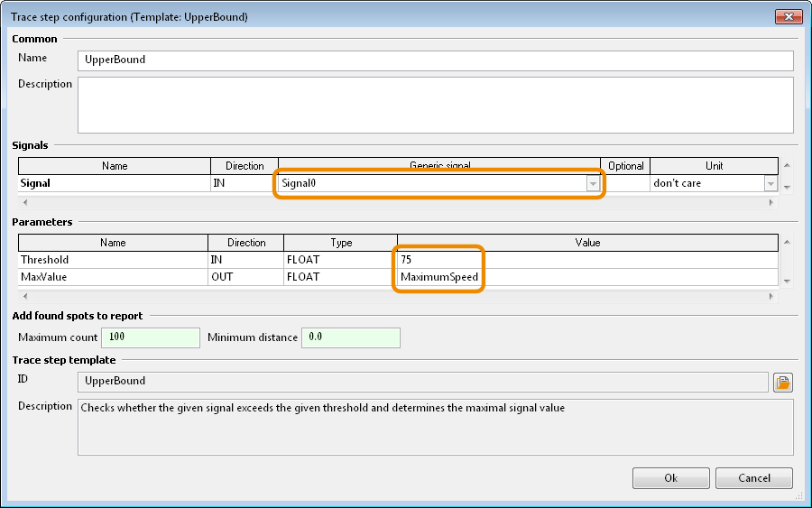Open the Generic signal dropdown for Signal0
The image size is (812, 508).
point(593,183)
